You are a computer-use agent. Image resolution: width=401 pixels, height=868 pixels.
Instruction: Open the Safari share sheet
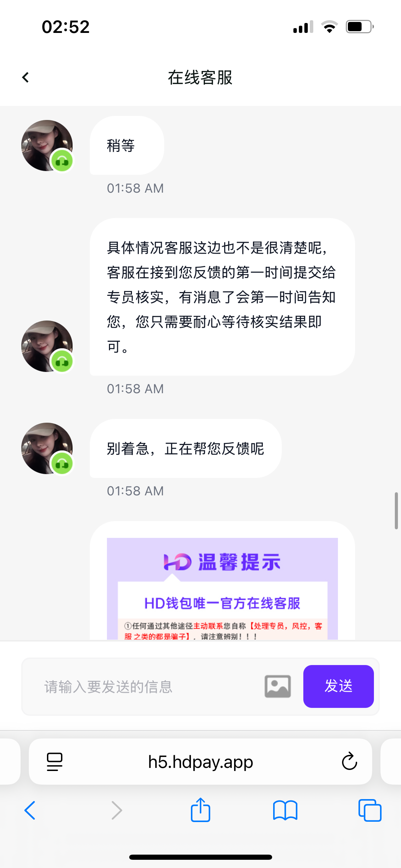[x=200, y=809]
